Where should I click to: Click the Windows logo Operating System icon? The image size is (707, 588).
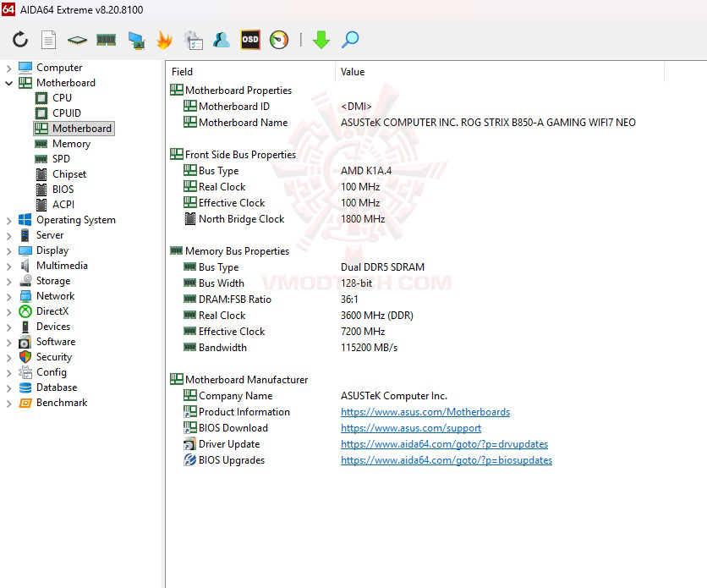25,220
